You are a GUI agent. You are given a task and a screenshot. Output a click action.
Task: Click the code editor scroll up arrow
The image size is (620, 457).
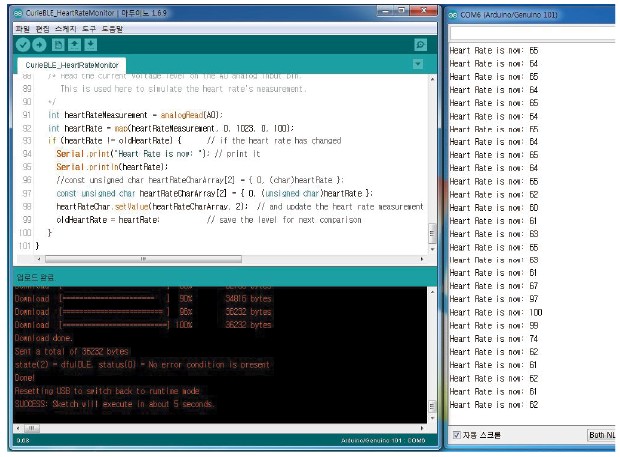click(x=432, y=79)
